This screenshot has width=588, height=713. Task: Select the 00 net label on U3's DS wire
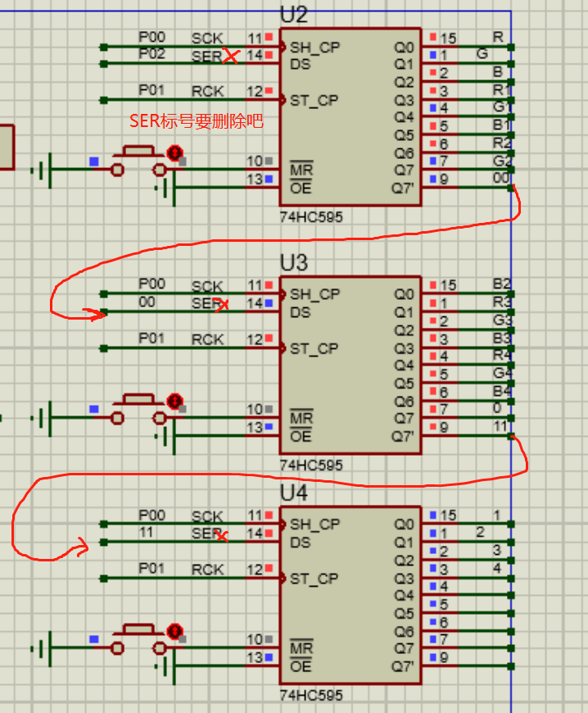[147, 302]
